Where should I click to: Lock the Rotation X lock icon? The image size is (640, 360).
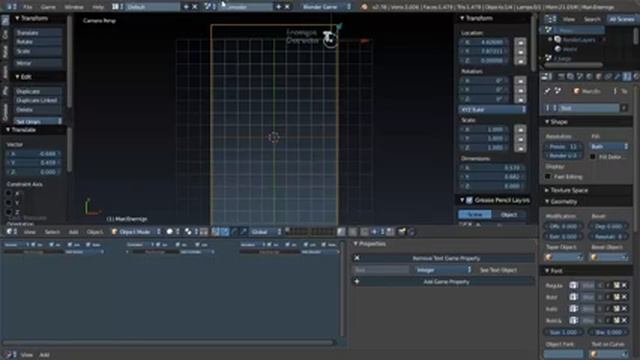[x=520, y=80]
